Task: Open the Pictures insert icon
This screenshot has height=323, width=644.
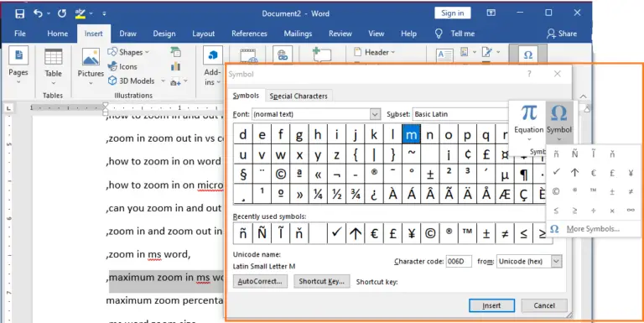Action: tap(91, 57)
